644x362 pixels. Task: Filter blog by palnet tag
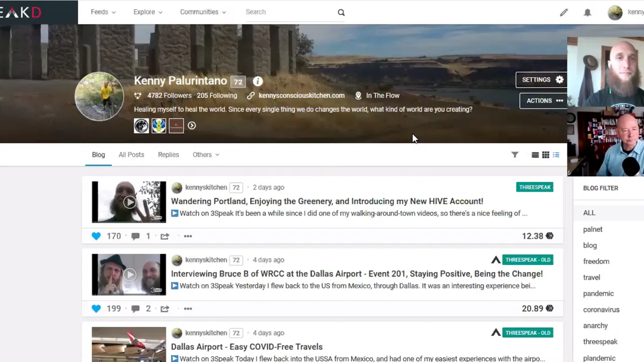click(593, 229)
